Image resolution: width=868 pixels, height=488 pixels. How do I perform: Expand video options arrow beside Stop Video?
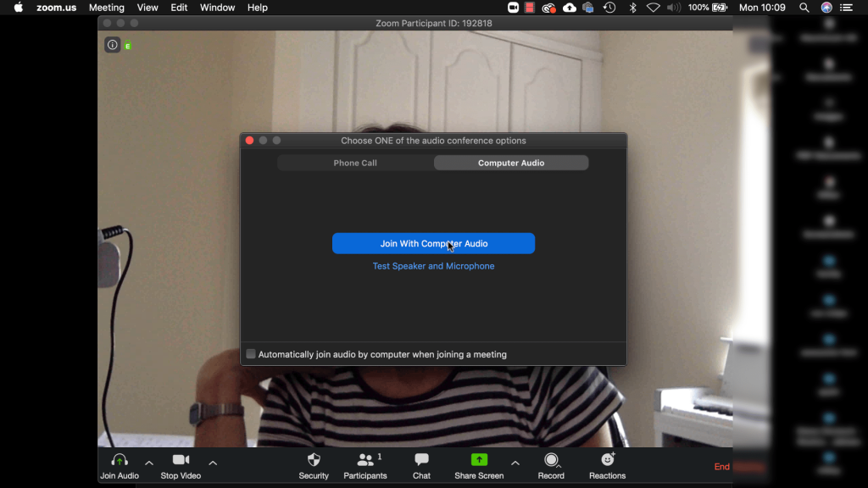click(x=213, y=463)
